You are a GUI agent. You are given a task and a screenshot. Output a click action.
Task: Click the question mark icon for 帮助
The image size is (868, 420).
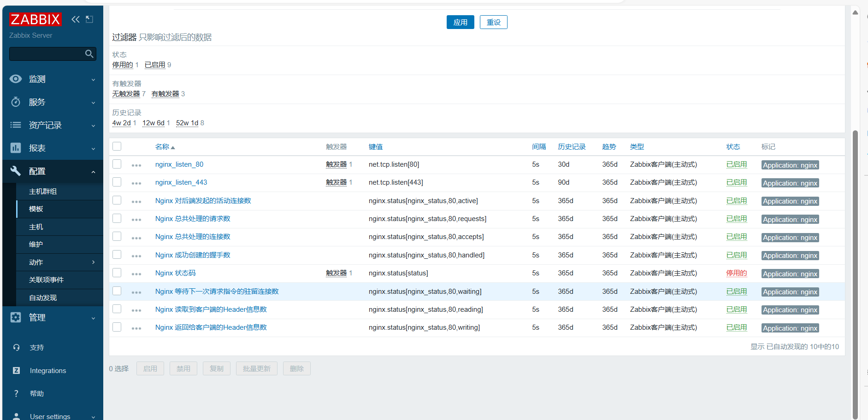(16, 394)
